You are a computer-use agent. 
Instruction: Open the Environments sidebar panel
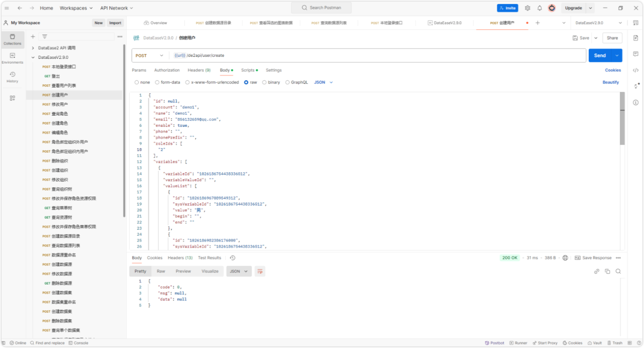12,58
